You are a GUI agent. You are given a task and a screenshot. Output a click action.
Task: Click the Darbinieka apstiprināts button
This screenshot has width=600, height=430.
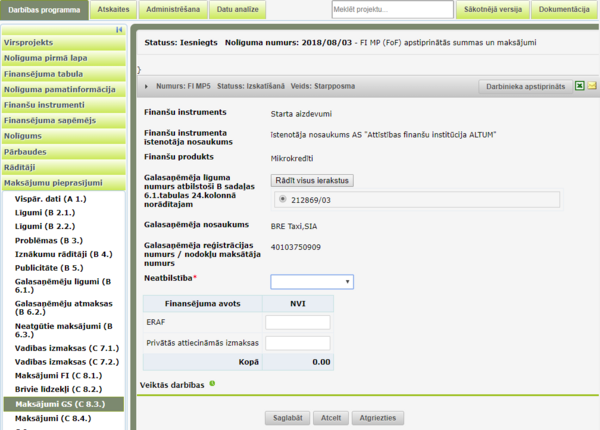525,86
